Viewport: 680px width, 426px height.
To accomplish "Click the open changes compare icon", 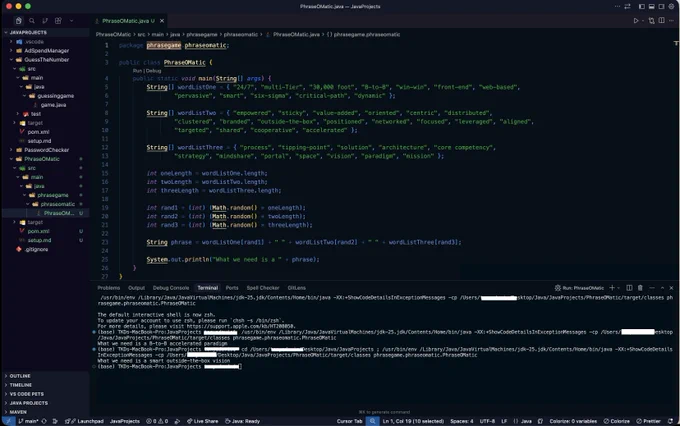I will coord(651,20).
